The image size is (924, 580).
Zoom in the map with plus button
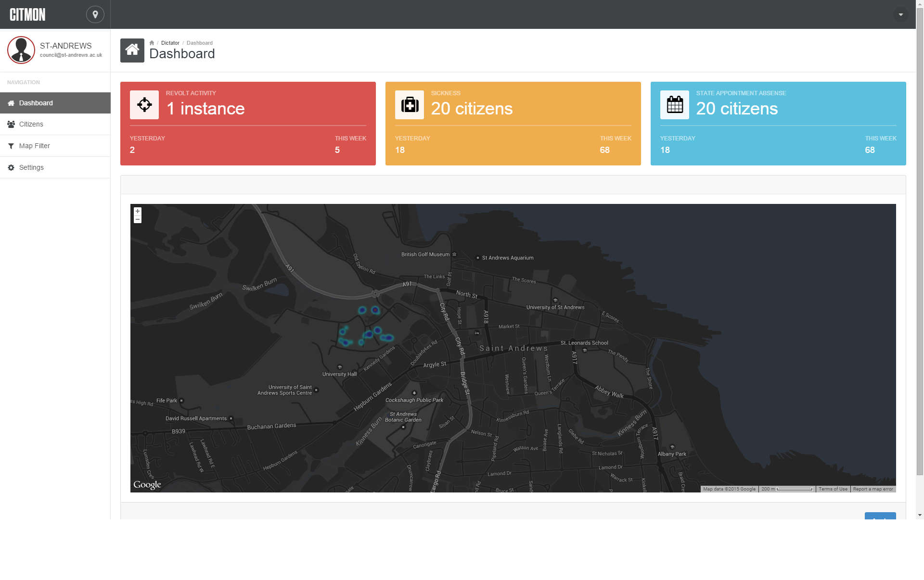pyautogui.click(x=138, y=211)
